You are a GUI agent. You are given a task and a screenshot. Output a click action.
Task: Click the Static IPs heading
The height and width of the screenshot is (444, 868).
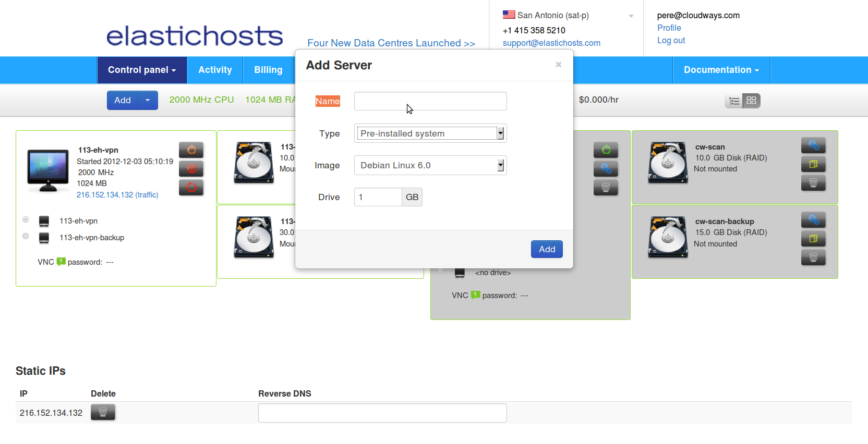click(x=41, y=371)
